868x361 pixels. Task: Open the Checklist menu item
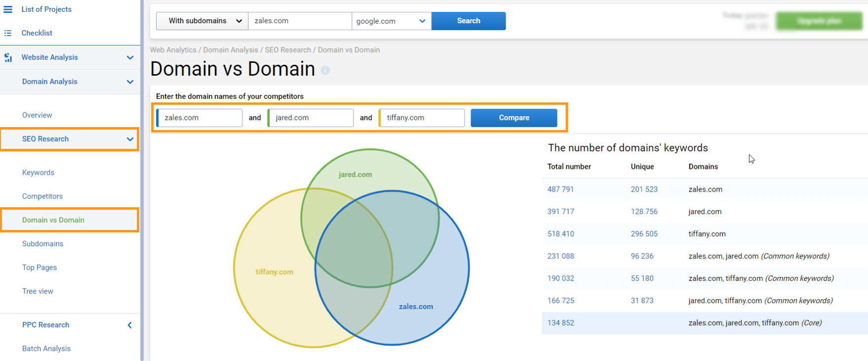(x=37, y=33)
